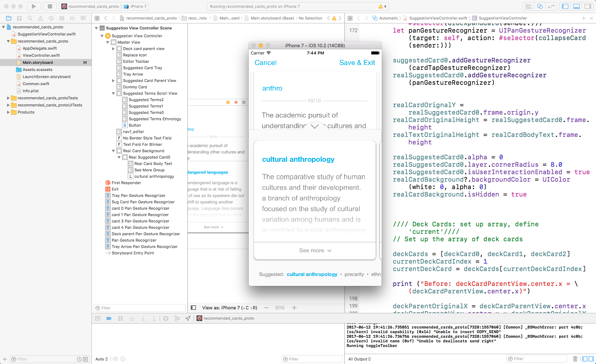
Task: Collapse Suggestion View Controller Scene
Action: click(96, 28)
